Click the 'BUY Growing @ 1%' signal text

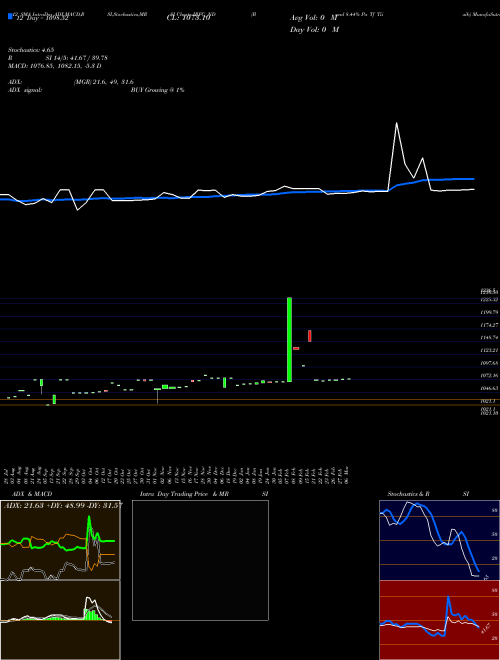tap(157, 90)
